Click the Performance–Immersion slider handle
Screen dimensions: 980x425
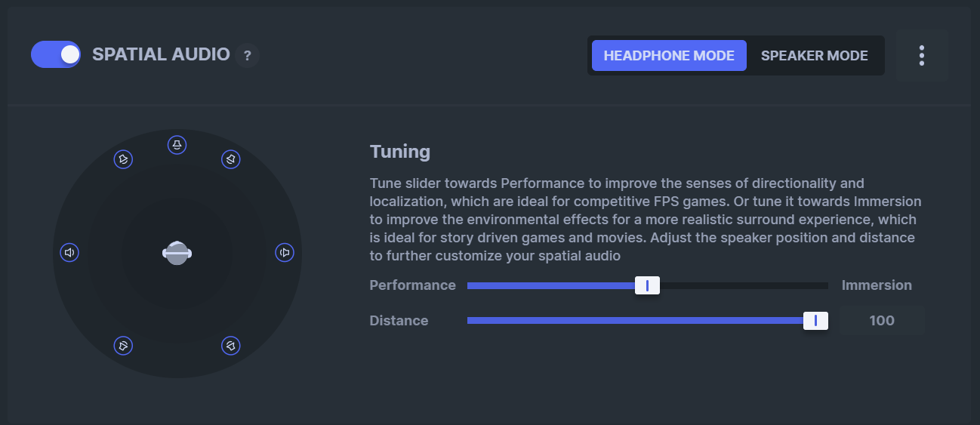coord(647,285)
